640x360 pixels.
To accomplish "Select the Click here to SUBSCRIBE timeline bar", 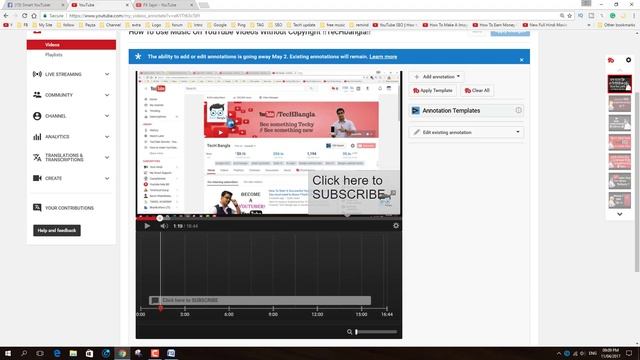I will [260, 300].
